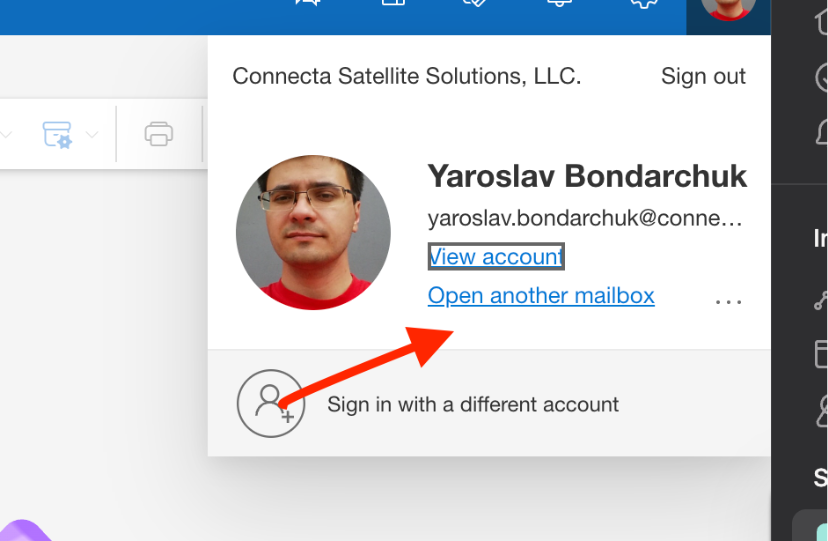Click the Sign out link
This screenshot has height=541, width=828.
tap(703, 76)
